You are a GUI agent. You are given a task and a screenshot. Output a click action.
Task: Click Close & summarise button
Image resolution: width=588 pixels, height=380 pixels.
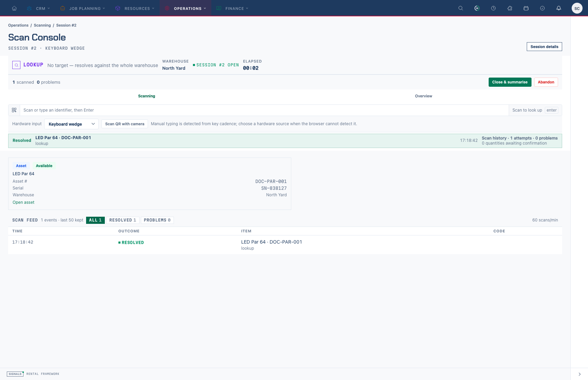[x=510, y=82]
